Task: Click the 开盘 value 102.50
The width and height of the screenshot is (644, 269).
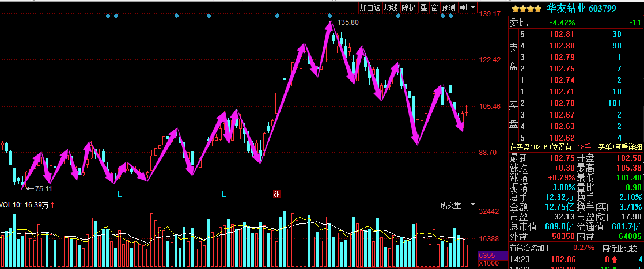Action: click(629, 158)
